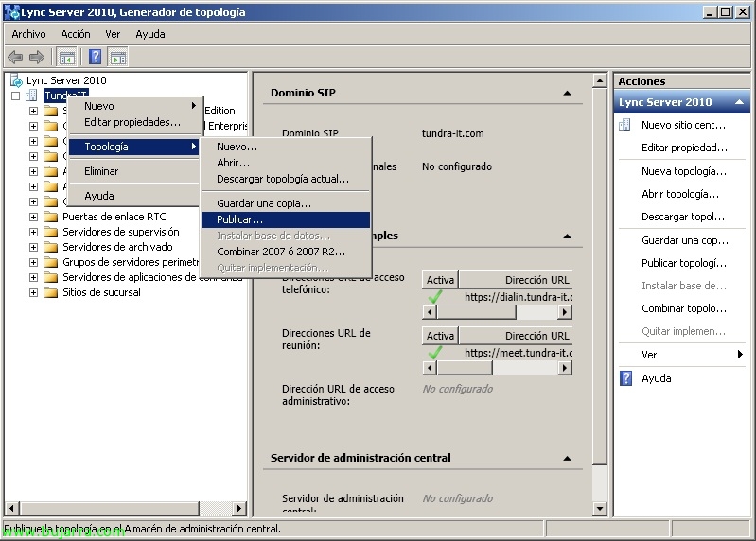Click Descargar topología action link

(683, 217)
